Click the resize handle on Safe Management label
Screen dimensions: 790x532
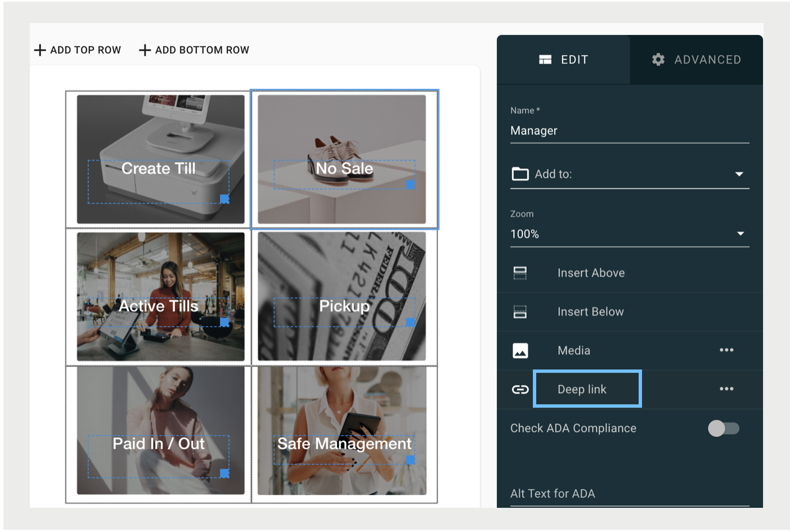point(410,459)
